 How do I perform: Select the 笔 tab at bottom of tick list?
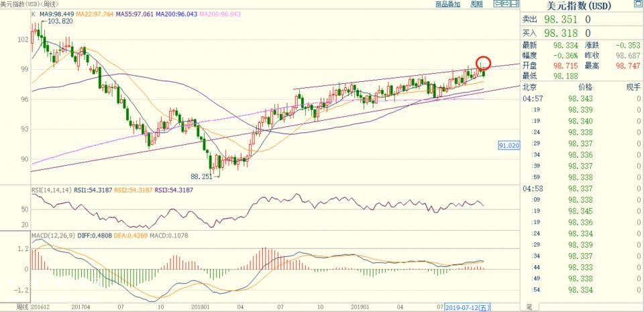pos(529,307)
